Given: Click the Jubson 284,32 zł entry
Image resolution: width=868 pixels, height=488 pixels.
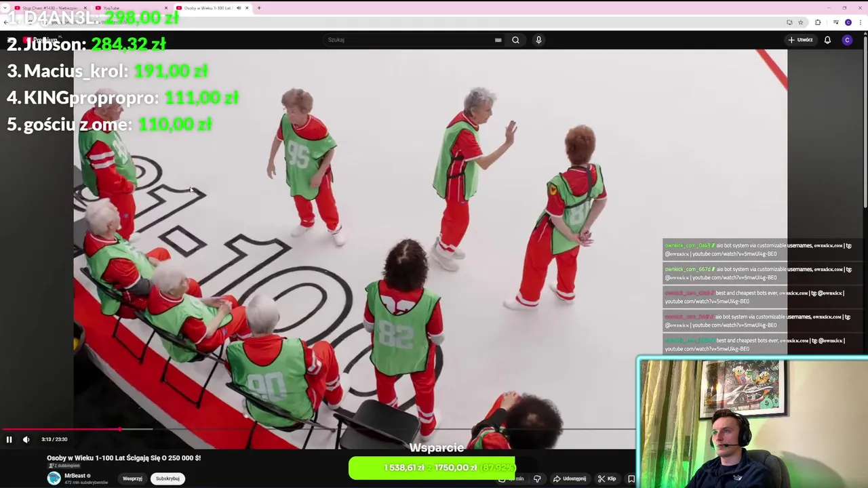Looking at the screenshot, I should coord(86,44).
